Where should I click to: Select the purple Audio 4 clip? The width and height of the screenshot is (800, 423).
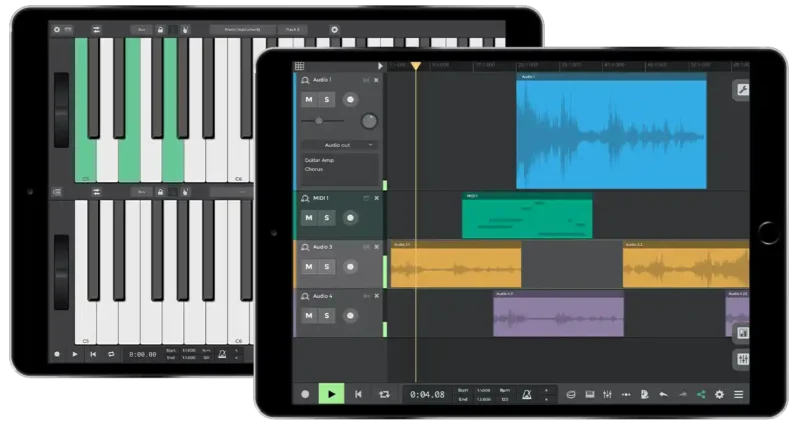click(x=558, y=313)
